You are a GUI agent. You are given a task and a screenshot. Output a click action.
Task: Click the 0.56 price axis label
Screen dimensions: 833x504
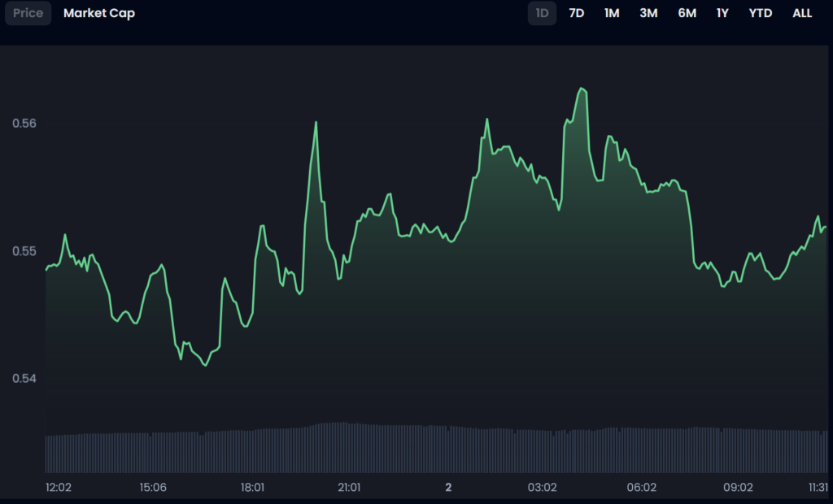tap(24, 124)
